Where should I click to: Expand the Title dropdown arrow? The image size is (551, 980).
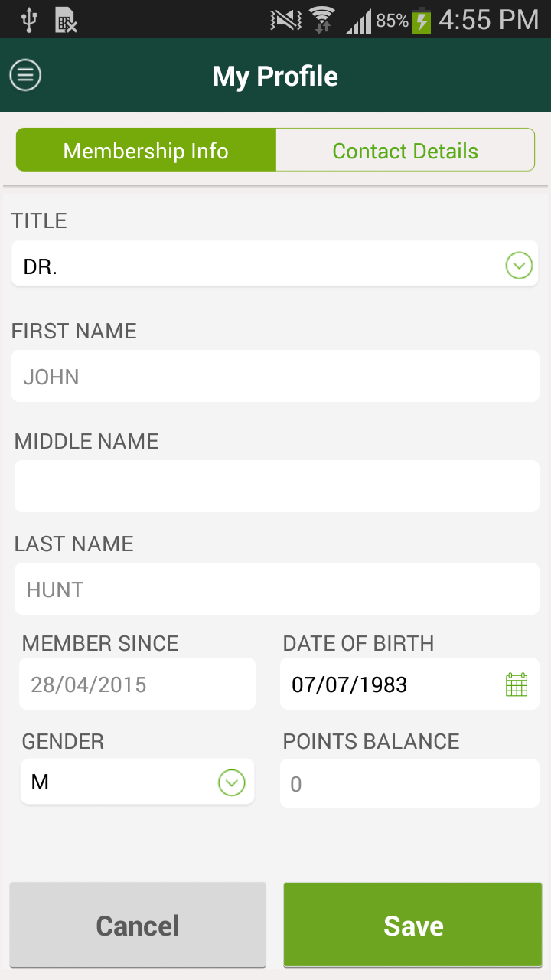519,266
